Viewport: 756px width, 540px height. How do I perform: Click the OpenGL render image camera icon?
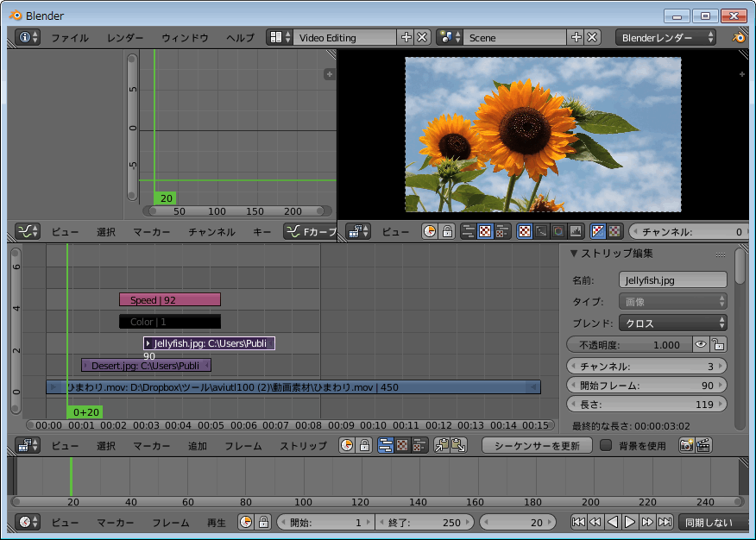[x=686, y=445]
